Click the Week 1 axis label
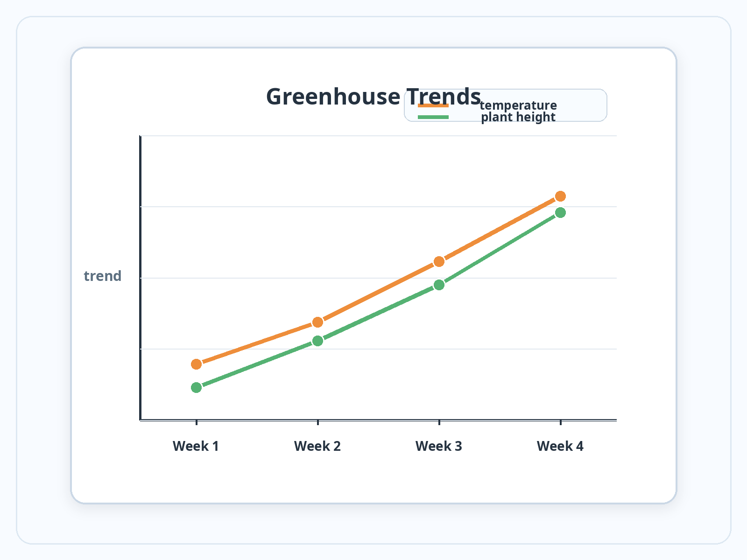This screenshot has height=560, width=747. [196, 446]
